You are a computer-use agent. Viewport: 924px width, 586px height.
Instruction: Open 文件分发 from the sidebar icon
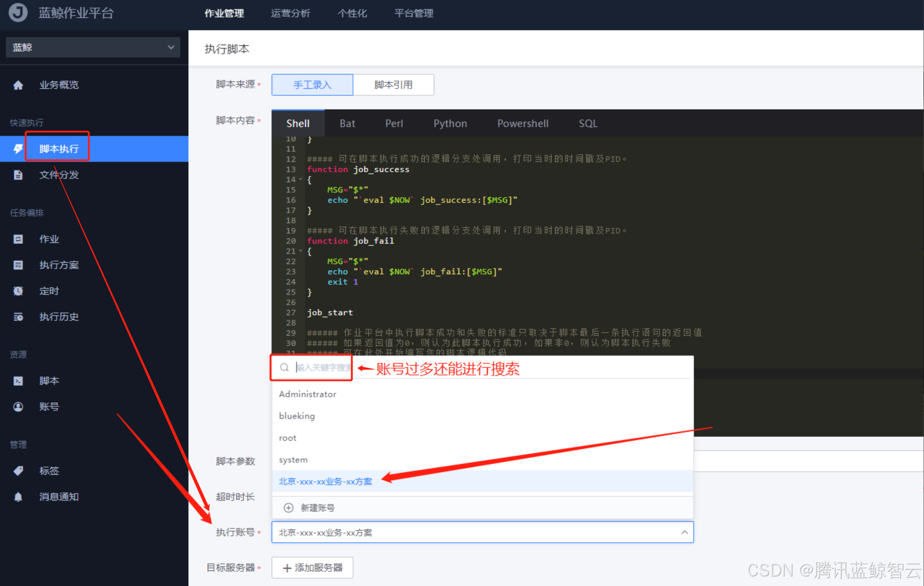(x=18, y=175)
